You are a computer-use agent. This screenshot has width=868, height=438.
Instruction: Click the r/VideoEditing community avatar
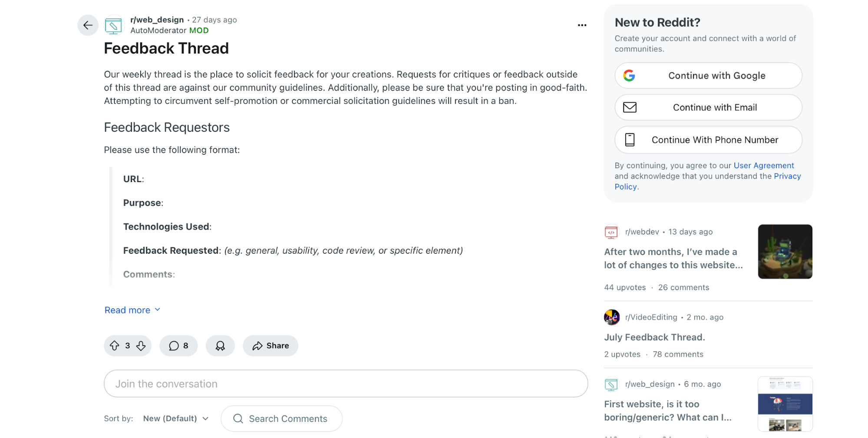[611, 317]
